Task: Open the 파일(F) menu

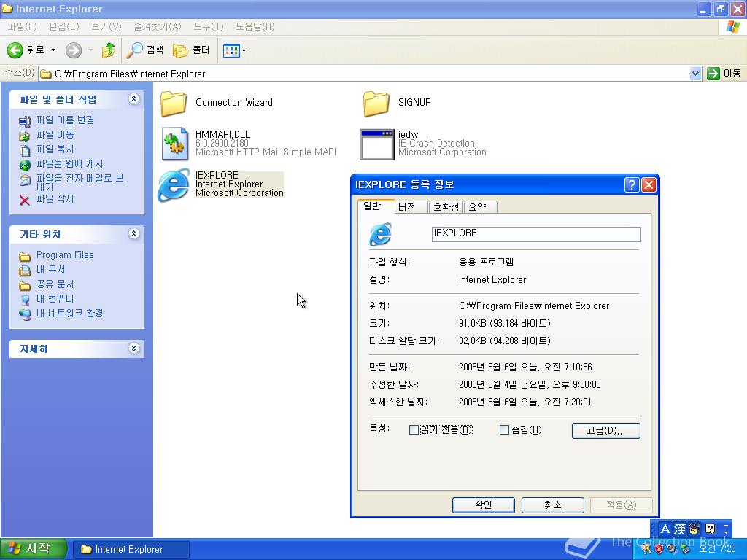Action: tap(22, 27)
